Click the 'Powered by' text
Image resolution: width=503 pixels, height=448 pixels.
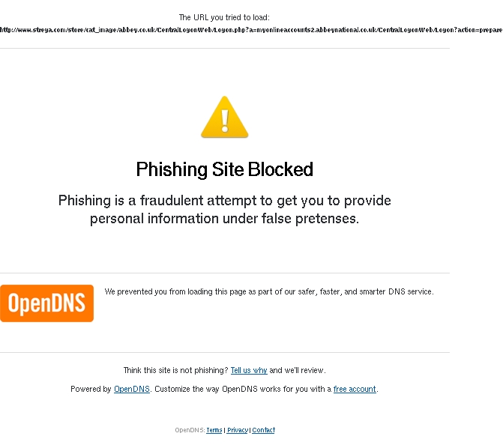click(x=91, y=389)
